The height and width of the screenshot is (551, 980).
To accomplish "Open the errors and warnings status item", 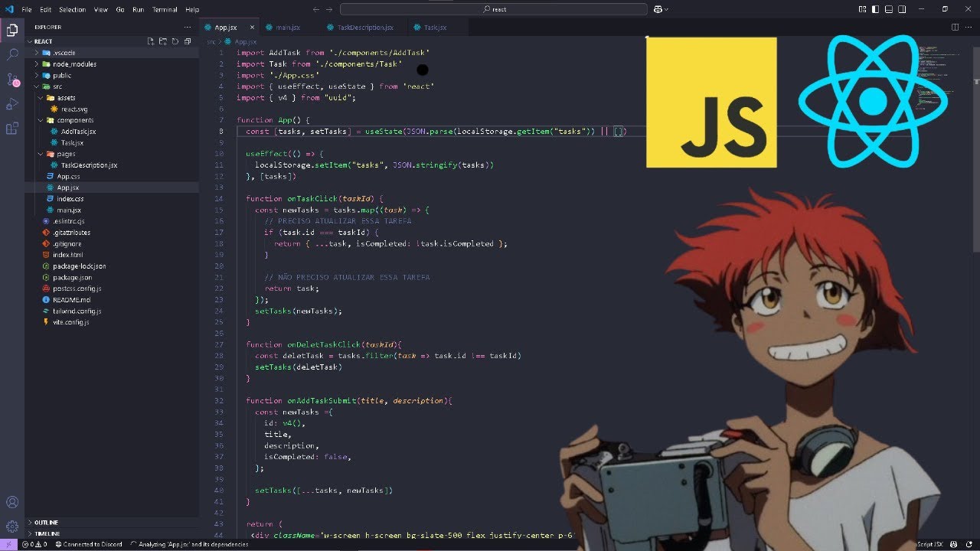I will point(35,544).
